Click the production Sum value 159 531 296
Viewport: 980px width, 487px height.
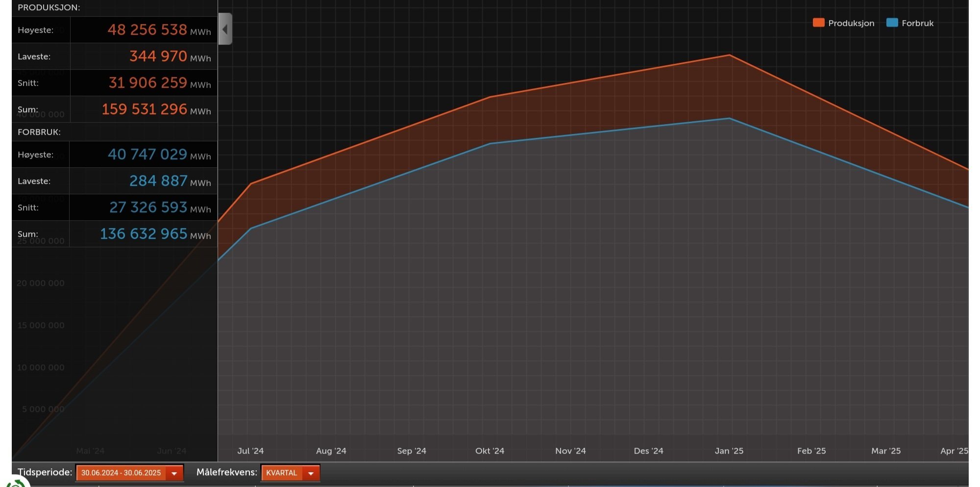point(144,109)
